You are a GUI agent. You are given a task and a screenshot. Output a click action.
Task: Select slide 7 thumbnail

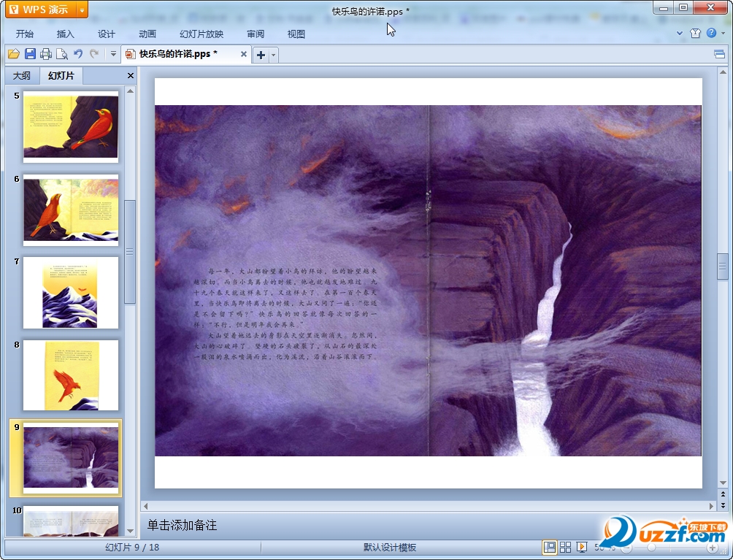(71, 293)
